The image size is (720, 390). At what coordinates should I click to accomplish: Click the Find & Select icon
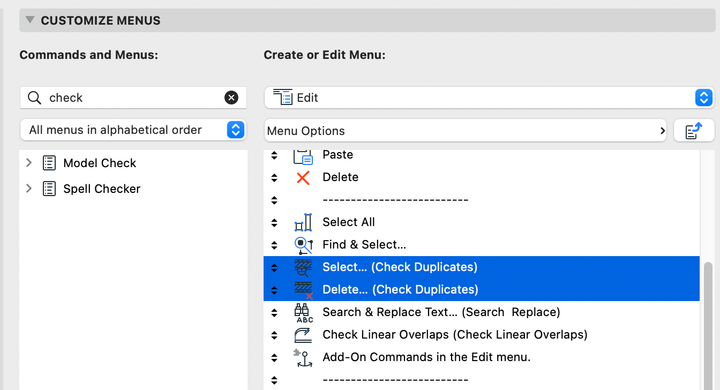click(303, 245)
